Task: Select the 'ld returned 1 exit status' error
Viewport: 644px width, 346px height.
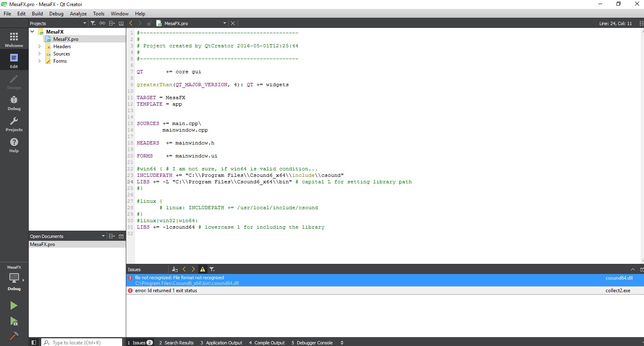Action: (x=385, y=291)
